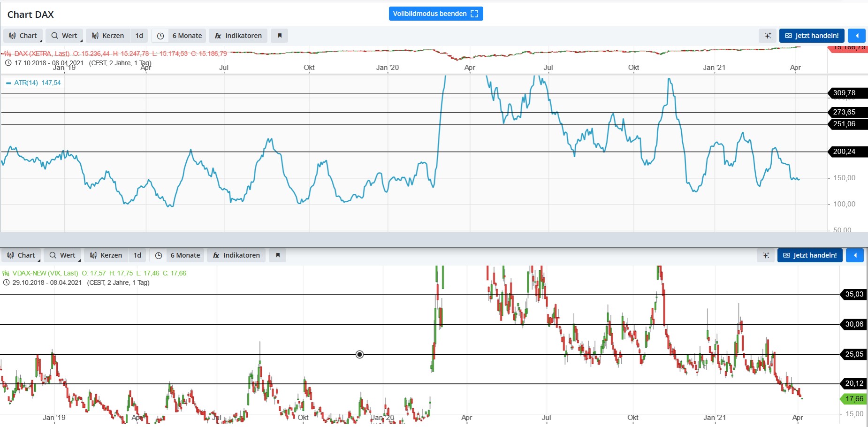Select the 309,78 horizontal line label

pos(847,93)
